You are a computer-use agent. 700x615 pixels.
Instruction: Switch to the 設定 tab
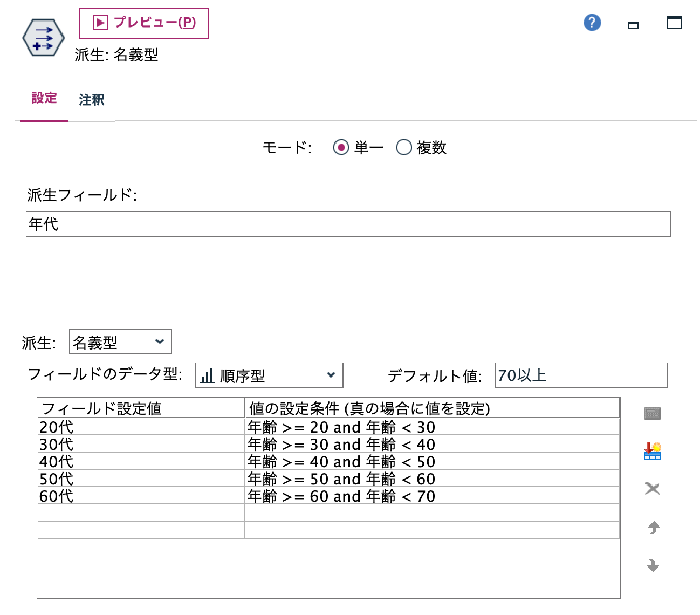(44, 98)
